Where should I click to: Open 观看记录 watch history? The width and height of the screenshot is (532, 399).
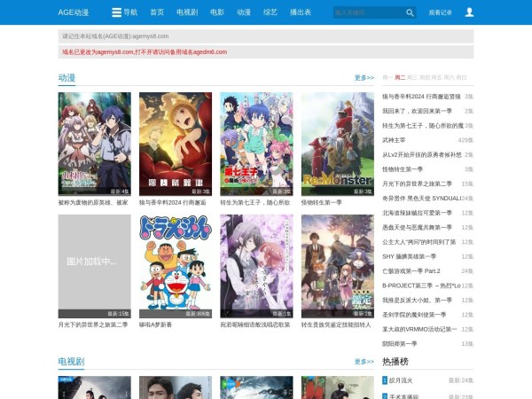[440, 12]
